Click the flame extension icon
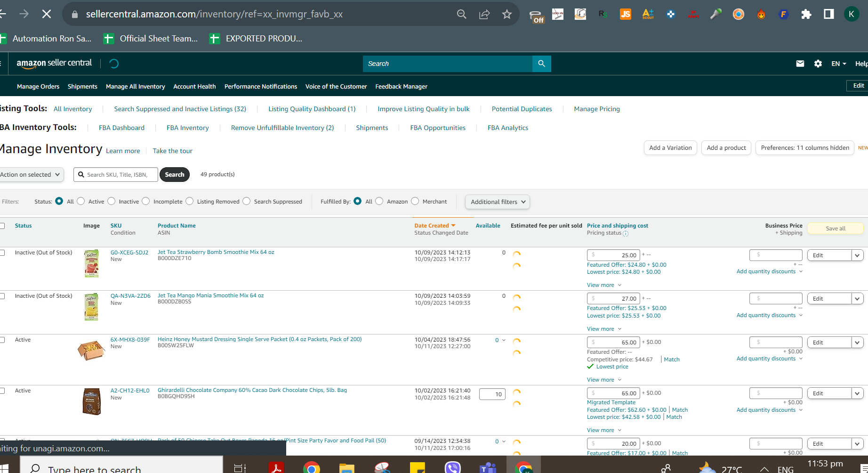 [x=761, y=14]
